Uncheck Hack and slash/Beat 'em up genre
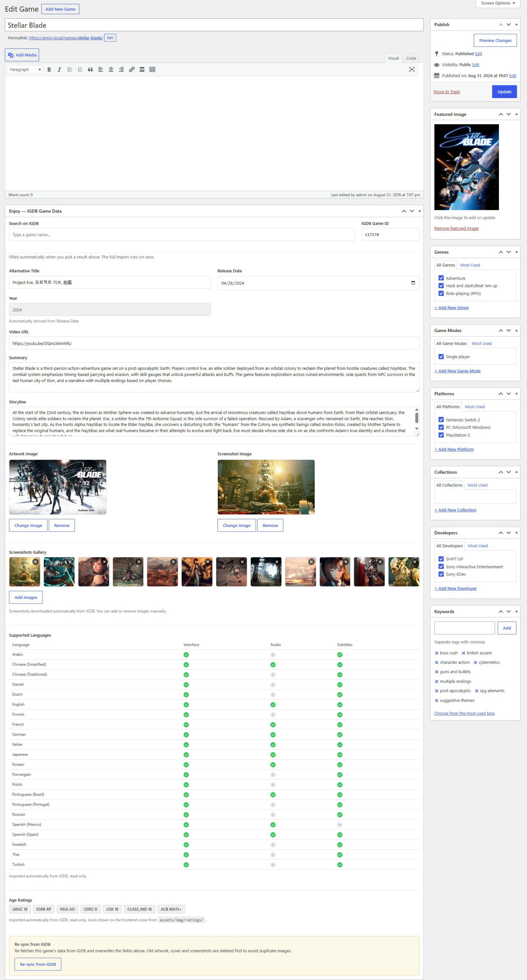 click(441, 286)
